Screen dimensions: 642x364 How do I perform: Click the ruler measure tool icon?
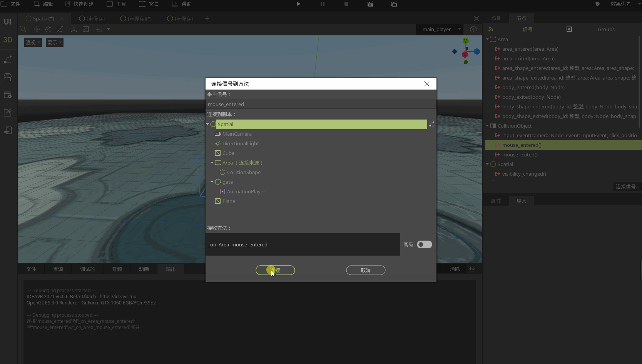coord(99,29)
